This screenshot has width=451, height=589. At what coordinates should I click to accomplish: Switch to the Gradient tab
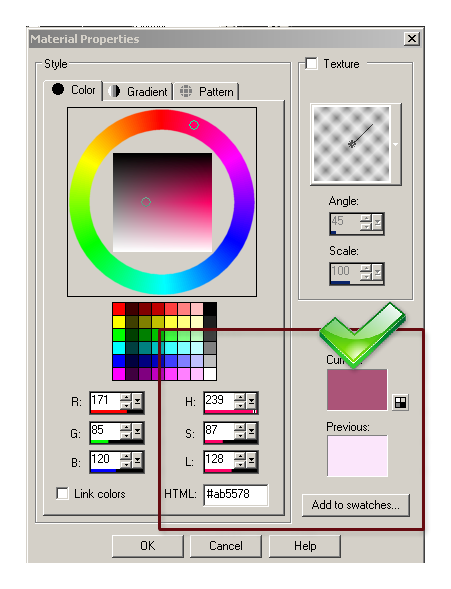(x=137, y=91)
